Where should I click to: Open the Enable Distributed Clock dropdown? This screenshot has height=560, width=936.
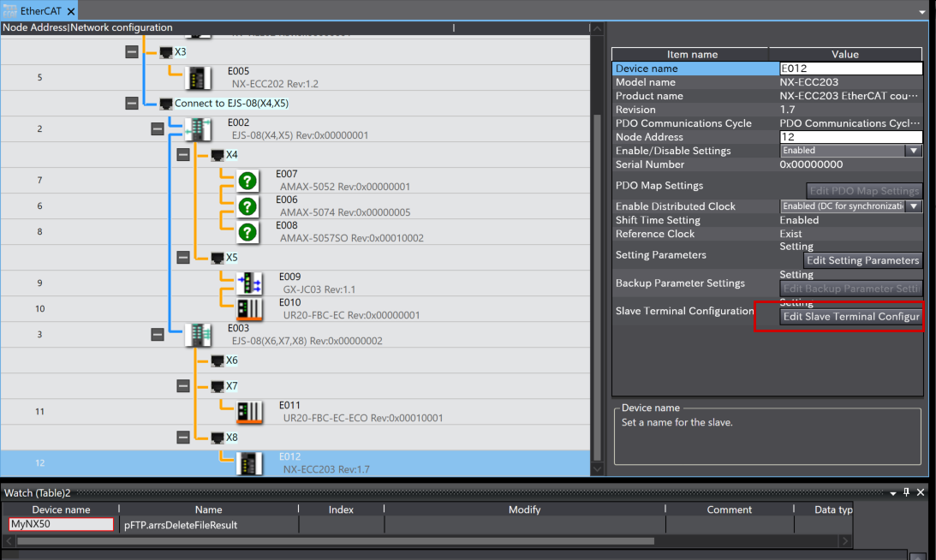(x=914, y=206)
